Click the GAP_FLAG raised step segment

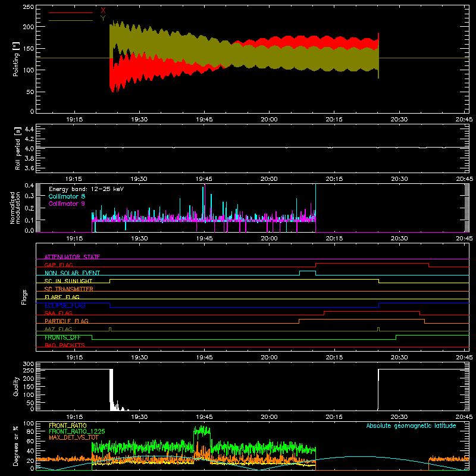(x=372, y=264)
